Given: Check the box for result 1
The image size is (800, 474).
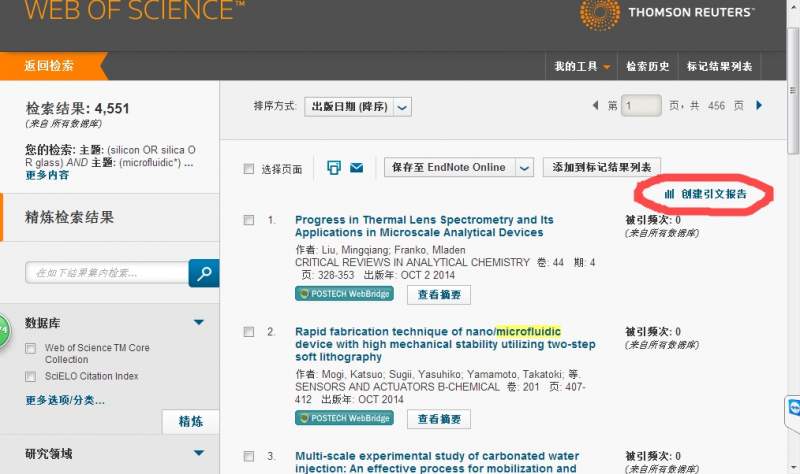Looking at the screenshot, I should pos(248,220).
